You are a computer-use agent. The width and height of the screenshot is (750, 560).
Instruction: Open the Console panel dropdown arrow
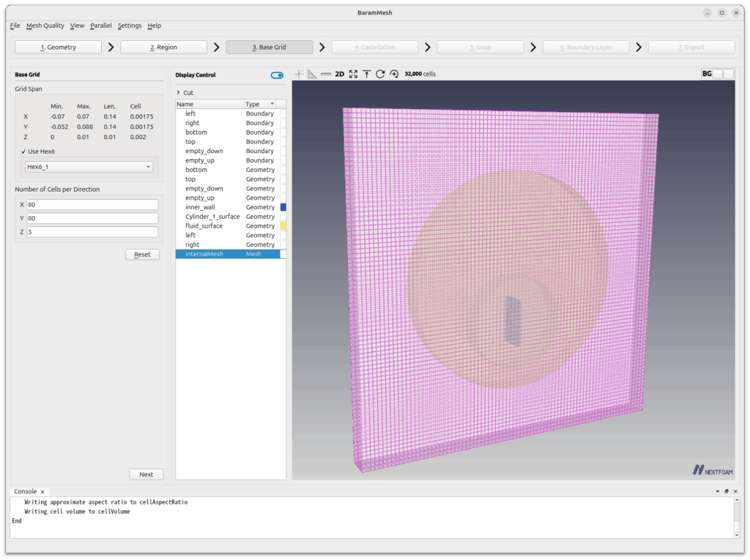coord(718,492)
